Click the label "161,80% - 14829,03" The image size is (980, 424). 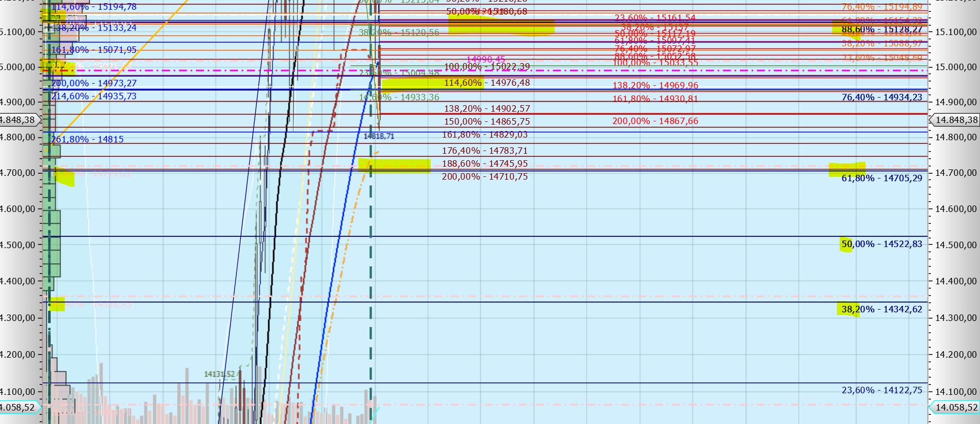coord(485,134)
